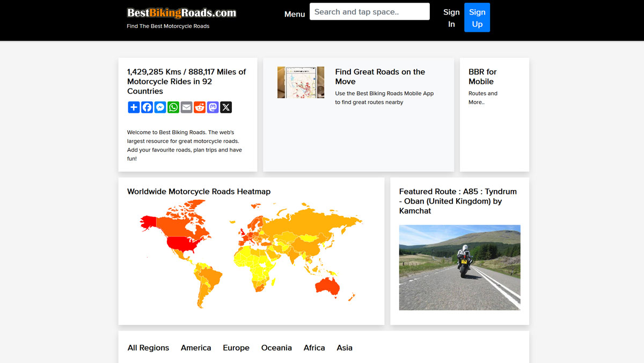Share on X icon
644x363 pixels.
coord(226,107)
